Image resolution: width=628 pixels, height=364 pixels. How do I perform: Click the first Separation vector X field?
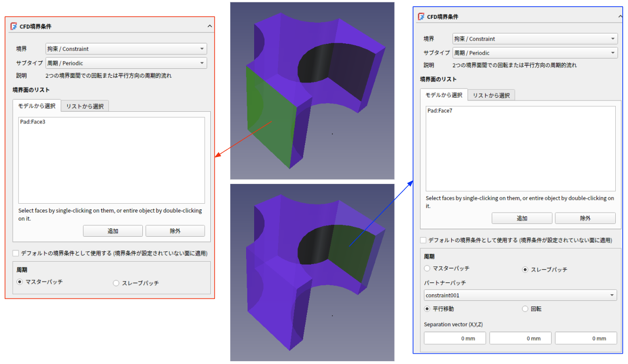click(455, 338)
